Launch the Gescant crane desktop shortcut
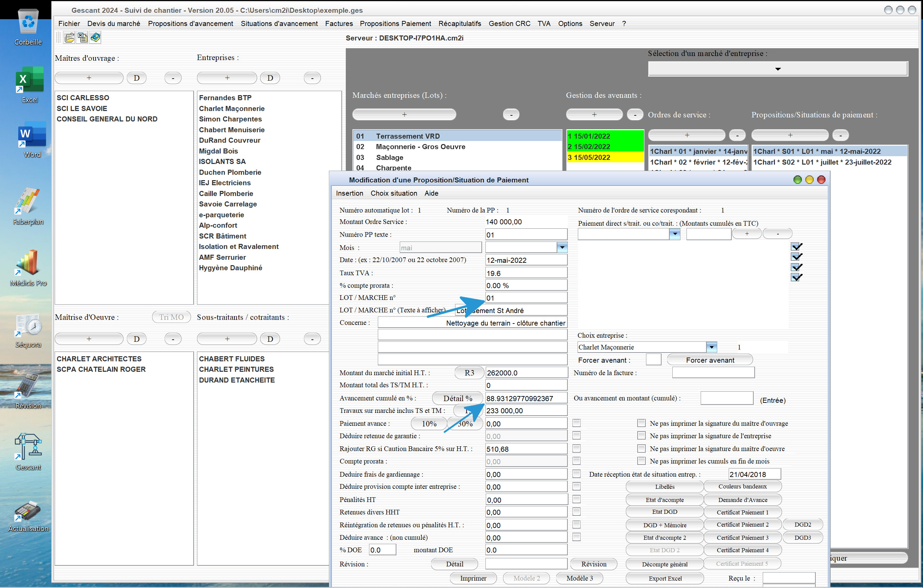Screen dimensions: 923x588 (28, 452)
